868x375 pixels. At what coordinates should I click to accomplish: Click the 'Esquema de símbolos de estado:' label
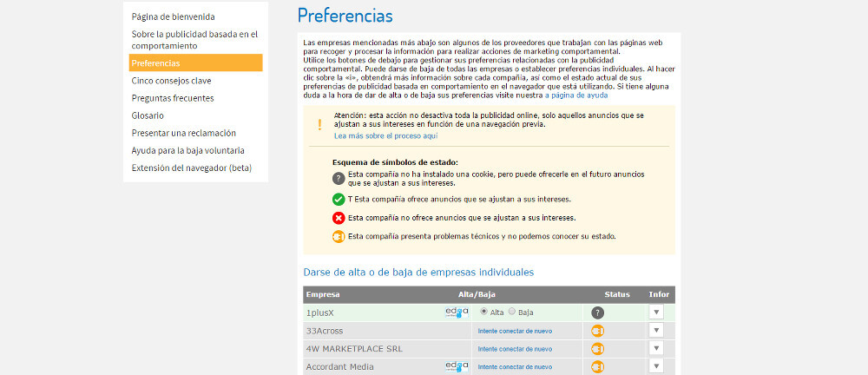pyautogui.click(x=395, y=163)
